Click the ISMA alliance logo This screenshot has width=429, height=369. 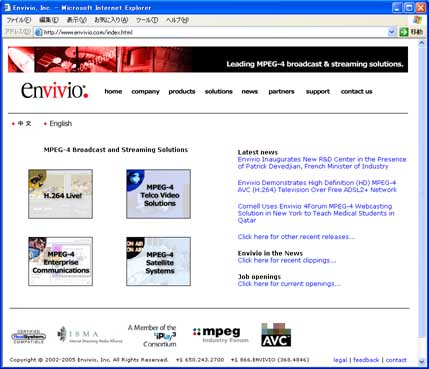pyautogui.click(x=90, y=335)
